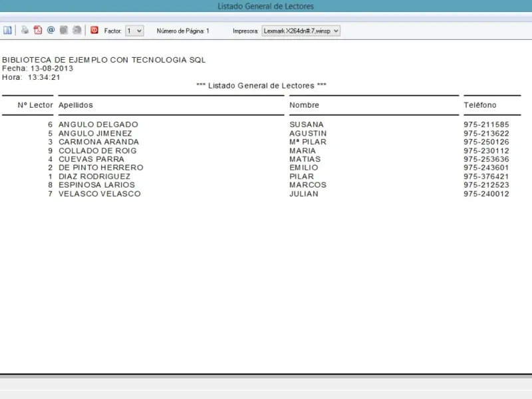Click phone number 975-212523
The image size is (532, 399).
pos(487,185)
